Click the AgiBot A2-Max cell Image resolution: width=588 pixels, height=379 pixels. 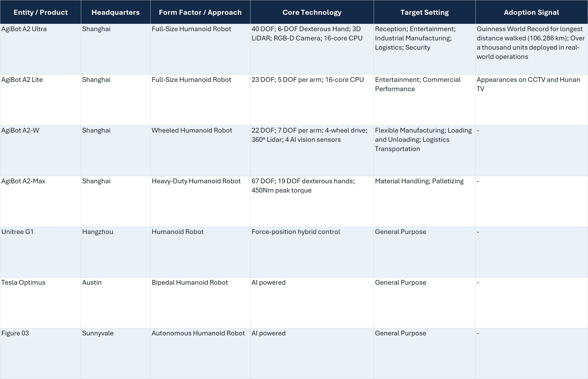(x=40, y=201)
